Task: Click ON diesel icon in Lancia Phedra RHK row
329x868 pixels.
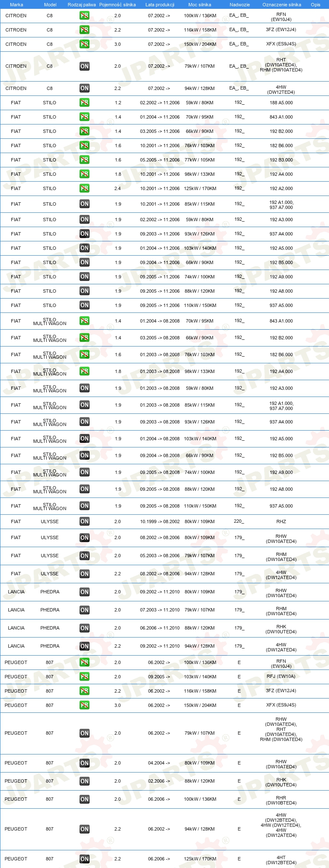Action: pyautogui.click(x=84, y=628)
